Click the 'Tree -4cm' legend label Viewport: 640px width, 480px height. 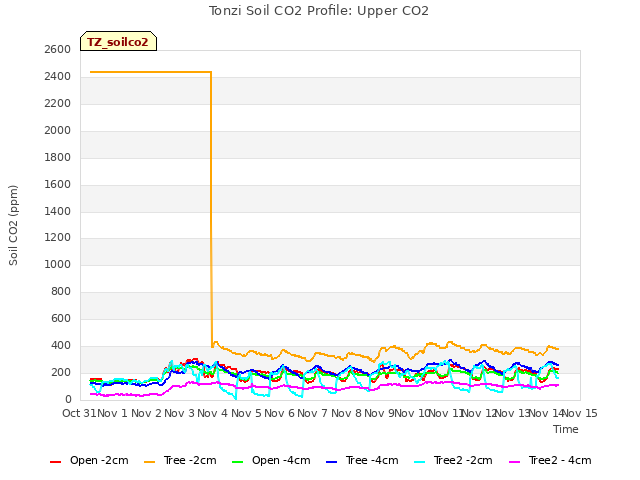(x=372, y=460)
